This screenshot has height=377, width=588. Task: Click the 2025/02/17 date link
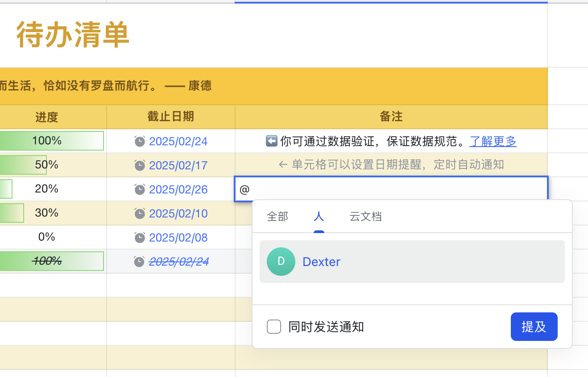coord(178,165)
